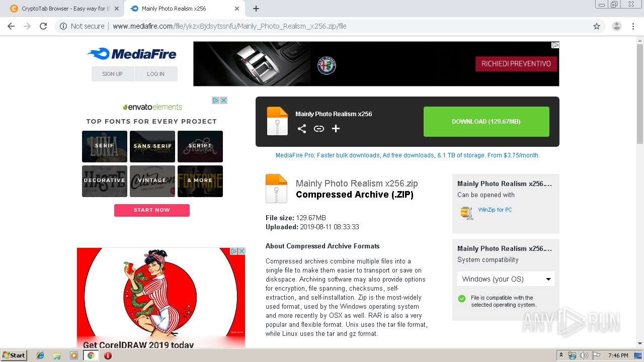Click the volume speaker tray icon

[x=584, y=355]
